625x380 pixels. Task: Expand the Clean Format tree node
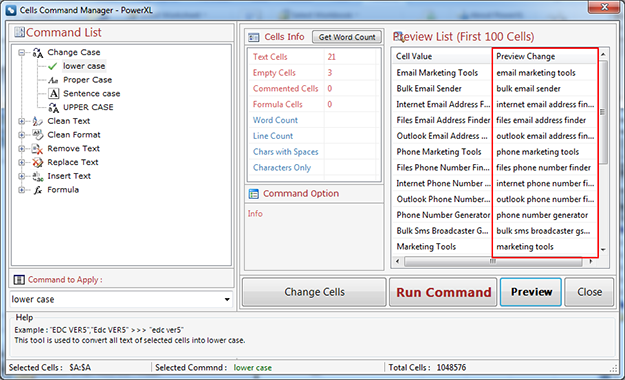(22, 135)
